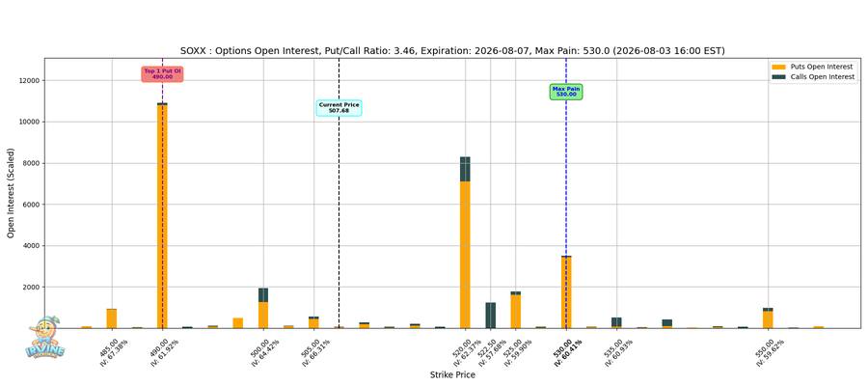Click the 500.00 IV: 64.42% axis label

(267, 351)
